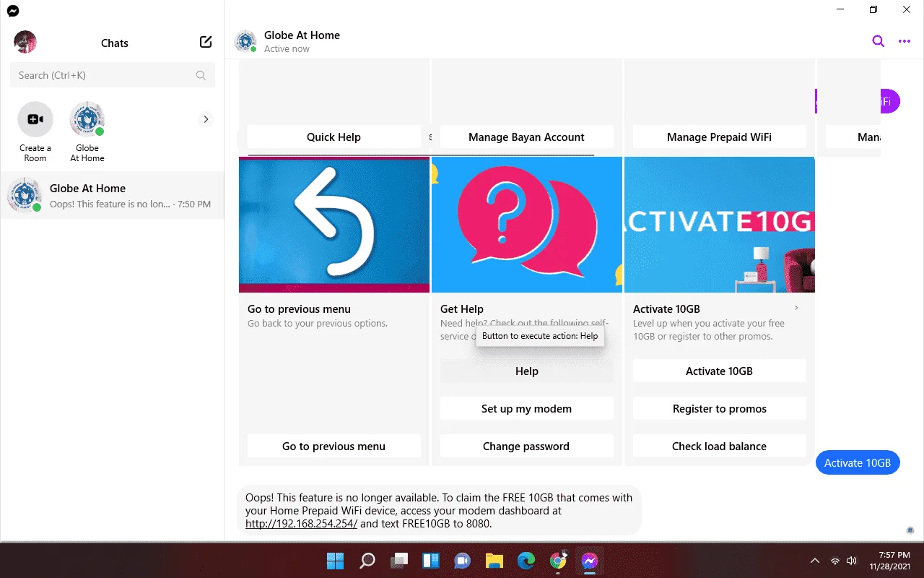This screenshot has height=578, width=924.
Task: Click the Active now status text
Action: (287, 49)
